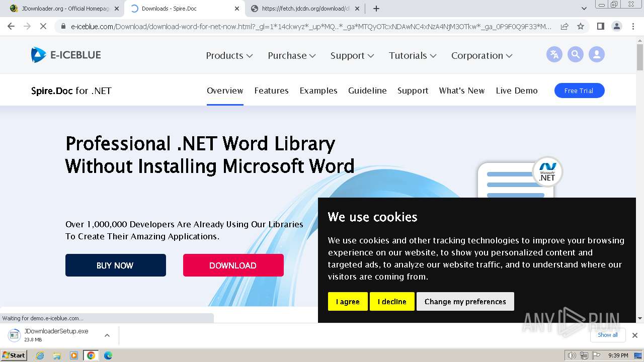Decline cookies with I decline
This screenshot has height=362, width=644.
tap(392, 302)
